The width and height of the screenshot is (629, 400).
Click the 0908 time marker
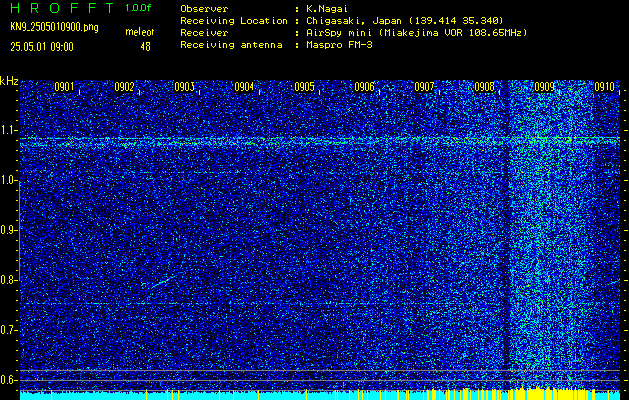click(485, 87)
